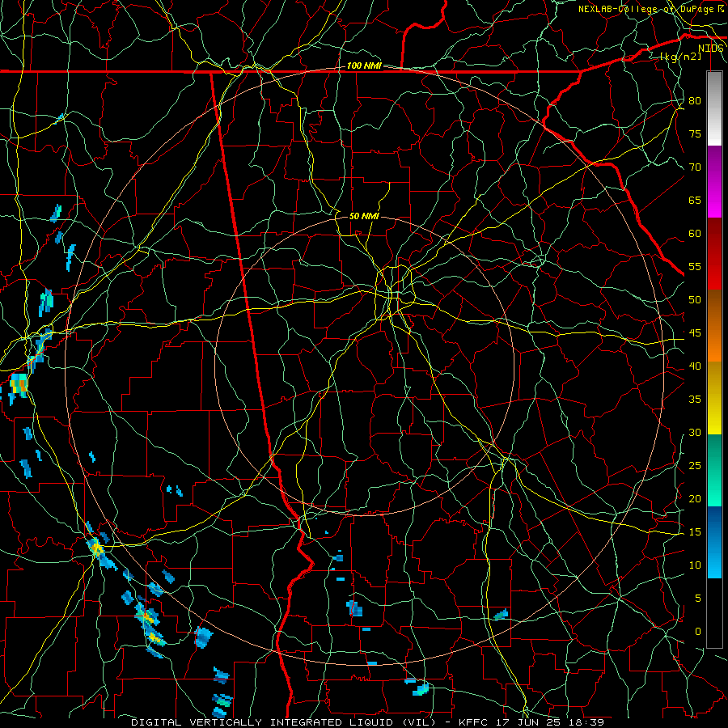Screen dimensions: 728x728
Task: Click the 70 value on the color scale
Action: coord(695,167)
